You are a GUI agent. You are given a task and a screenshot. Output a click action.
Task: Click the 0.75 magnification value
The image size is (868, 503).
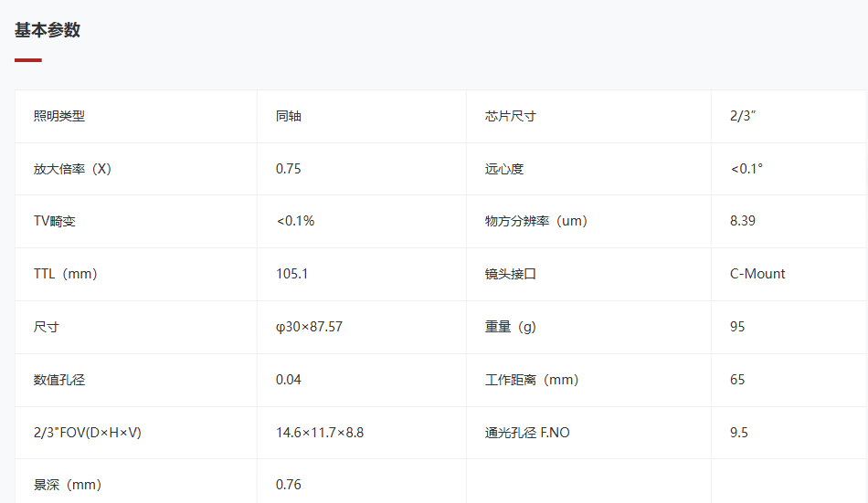pyautogui.click(x=289, y=169)
